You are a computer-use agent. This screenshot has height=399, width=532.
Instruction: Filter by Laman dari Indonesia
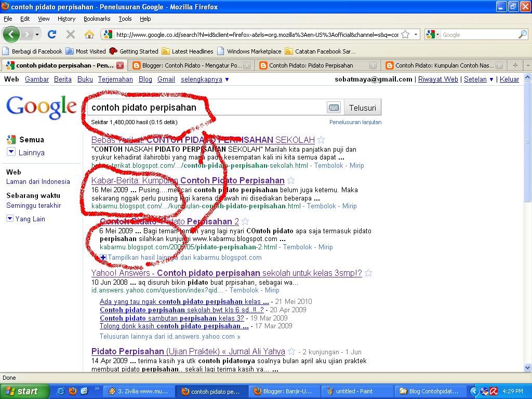[x=38, y=181]
